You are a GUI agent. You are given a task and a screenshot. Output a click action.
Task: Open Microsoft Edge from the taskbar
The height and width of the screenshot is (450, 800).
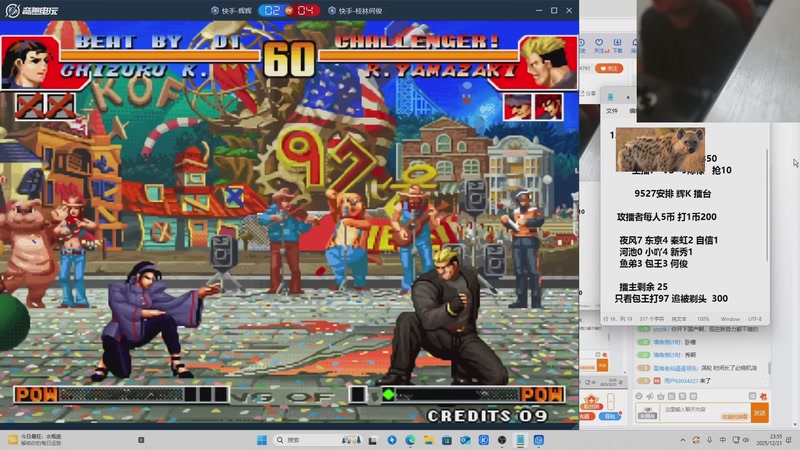coord(410,440)
